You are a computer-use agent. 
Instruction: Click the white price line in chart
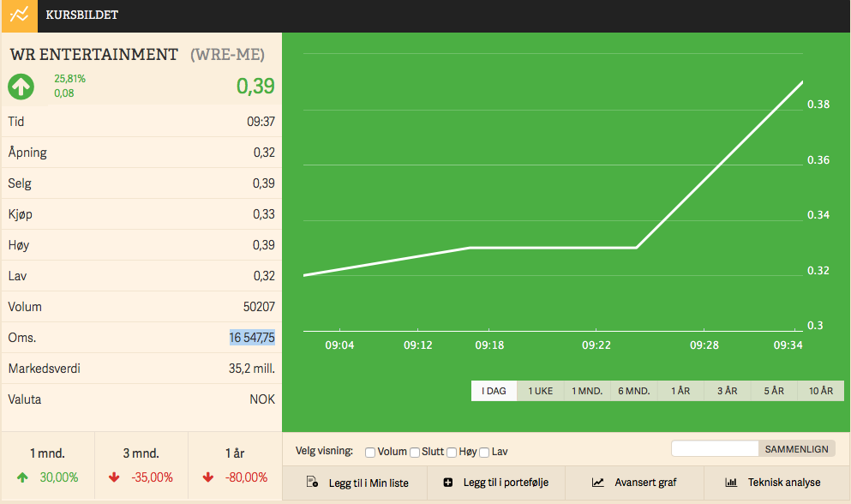(x=554, y=248)
